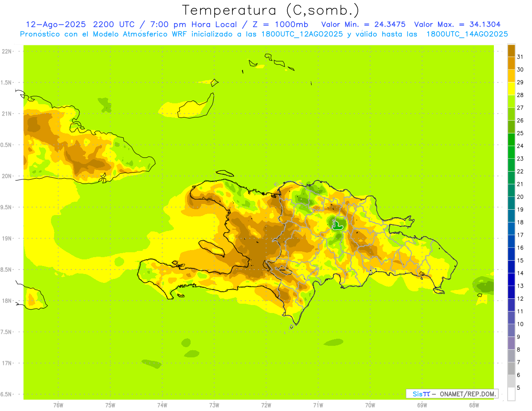
Task: Click the '72W' longitude label
Action: point(266,405)
